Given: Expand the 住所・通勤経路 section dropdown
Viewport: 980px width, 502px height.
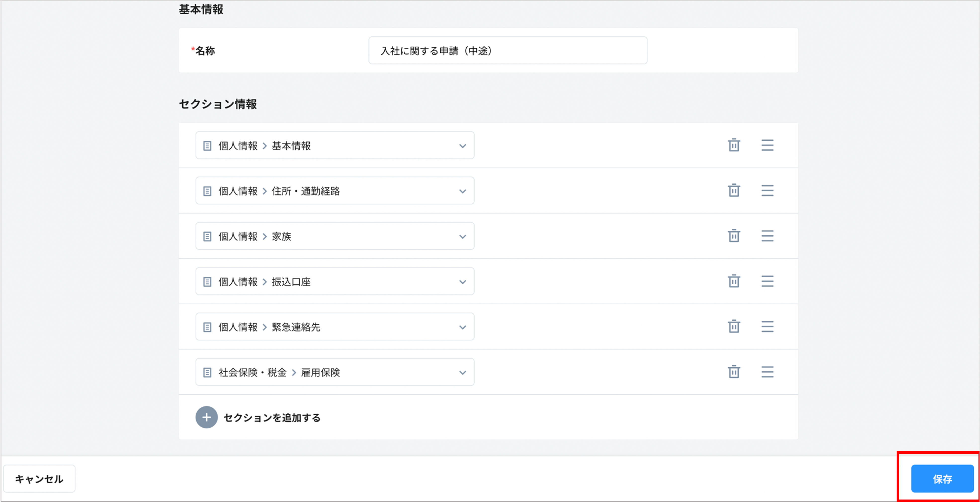Looking at the screenshot, I should [x=335, y=191].
